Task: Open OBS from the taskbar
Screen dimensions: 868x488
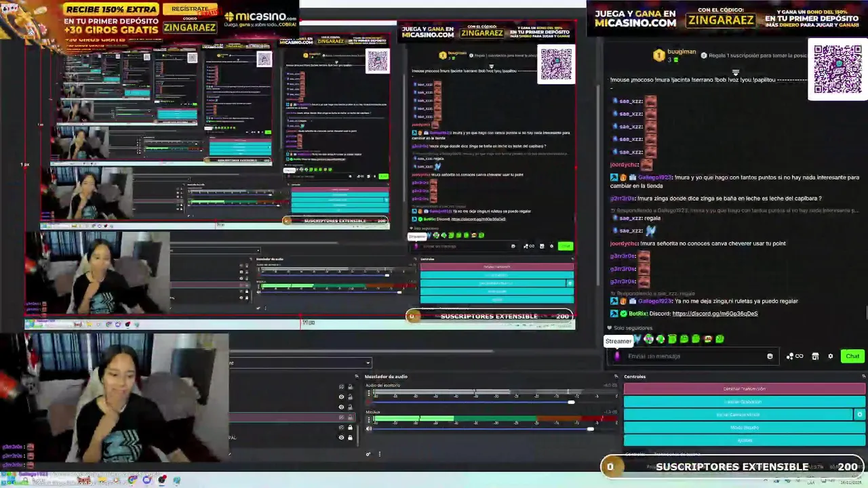Action: [x=161, y=480]
